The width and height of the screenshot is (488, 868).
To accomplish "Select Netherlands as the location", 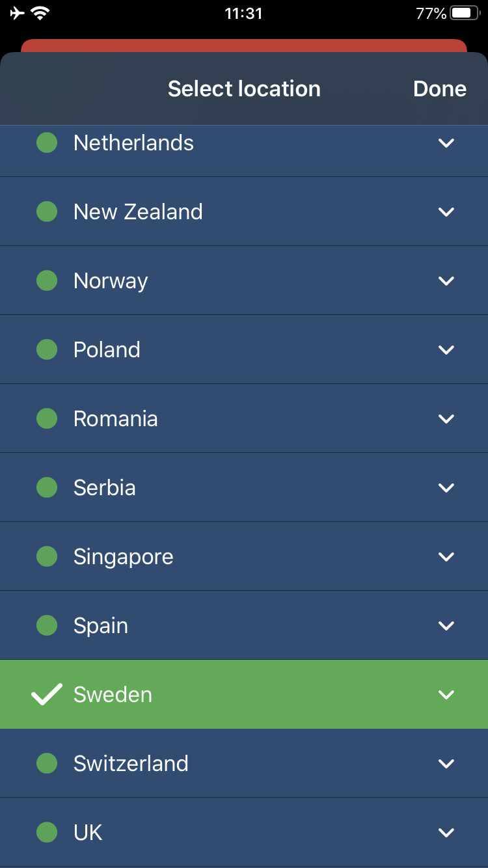I will [x=133, y=142].
